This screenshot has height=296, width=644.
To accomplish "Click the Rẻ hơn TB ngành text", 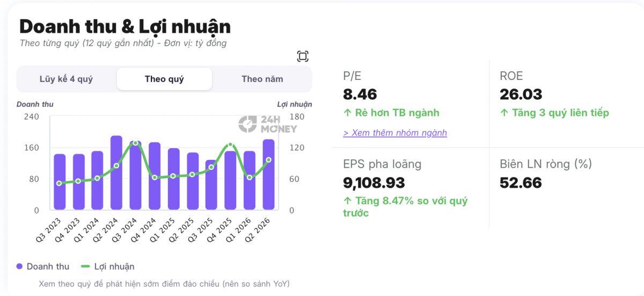I will (x=391, y=113).
